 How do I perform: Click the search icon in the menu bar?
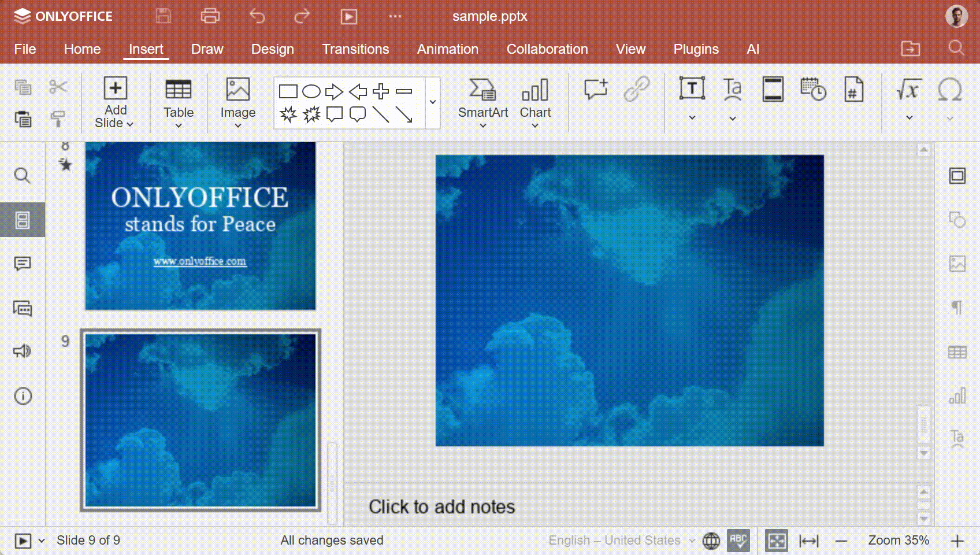[x=956, y=48]
